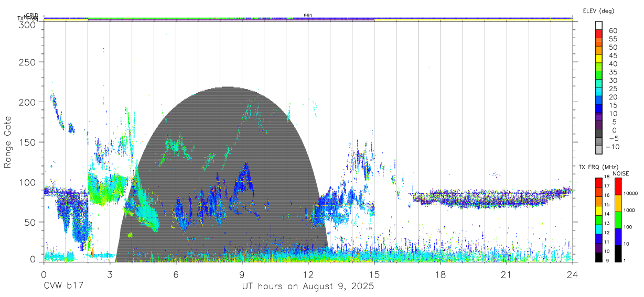644x297 pixels.
Task: Click the '991' CPID value at top
Action: (308, 16)
